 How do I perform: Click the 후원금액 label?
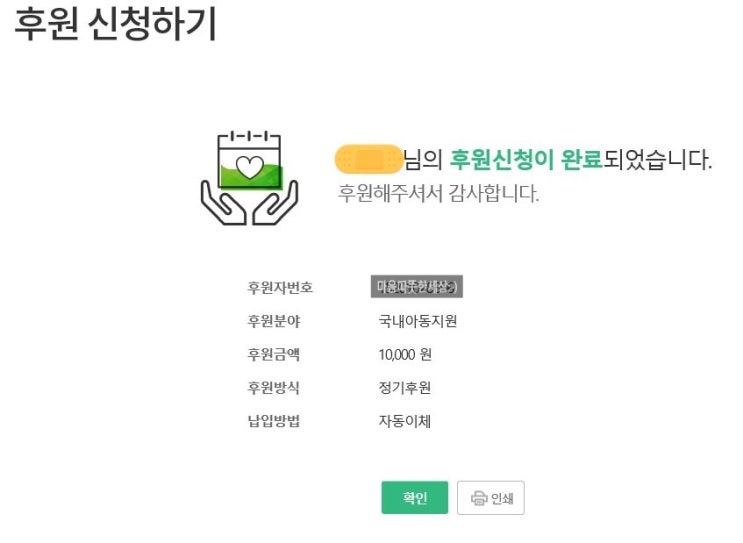pyautogui.click(x=274, y=354)
